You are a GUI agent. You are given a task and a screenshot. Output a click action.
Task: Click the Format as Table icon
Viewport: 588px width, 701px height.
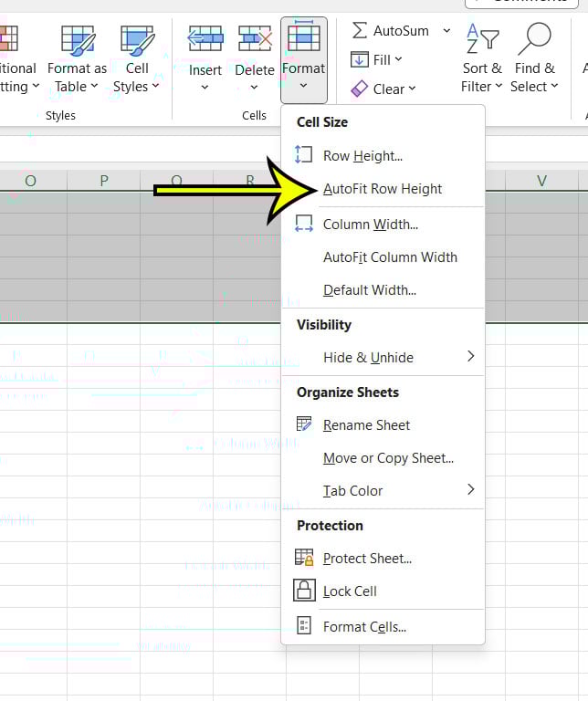(78, 41)
